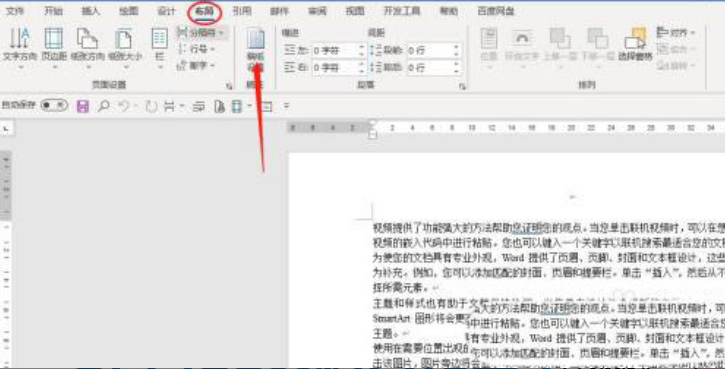The height and width of the screenshot is (369, 725).
Task: Open the 选择窗格 selection pane
Action: pos(635,45)
